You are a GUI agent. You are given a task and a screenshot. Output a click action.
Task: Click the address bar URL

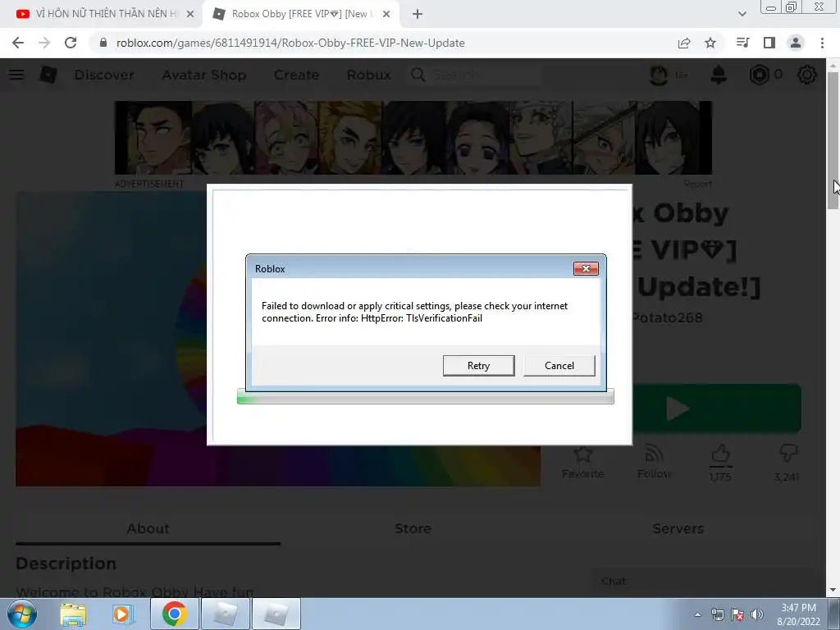click(x=290, y=43)
